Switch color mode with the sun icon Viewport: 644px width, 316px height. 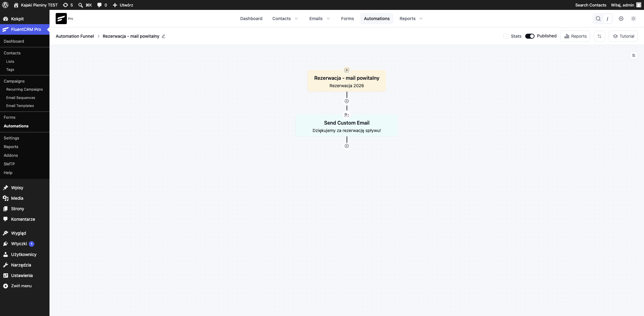(633, 19)
